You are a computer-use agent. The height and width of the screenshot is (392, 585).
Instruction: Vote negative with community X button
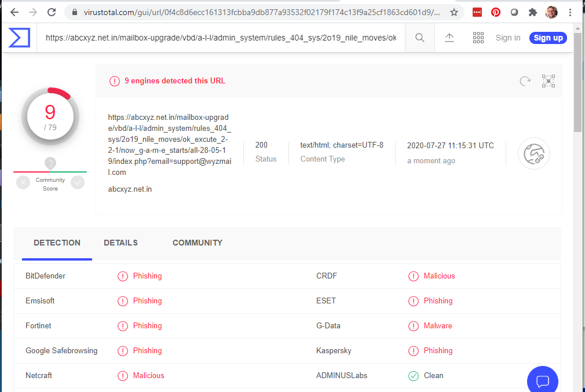coord(23,182)
